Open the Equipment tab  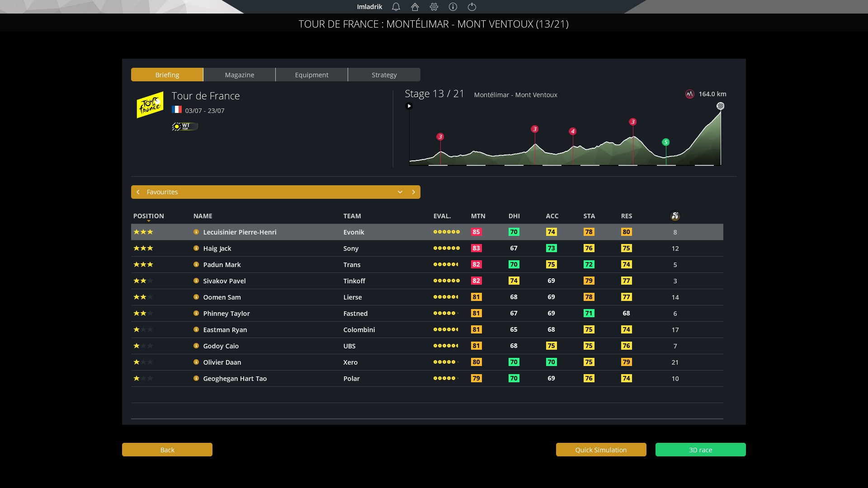tap(312, 75)
